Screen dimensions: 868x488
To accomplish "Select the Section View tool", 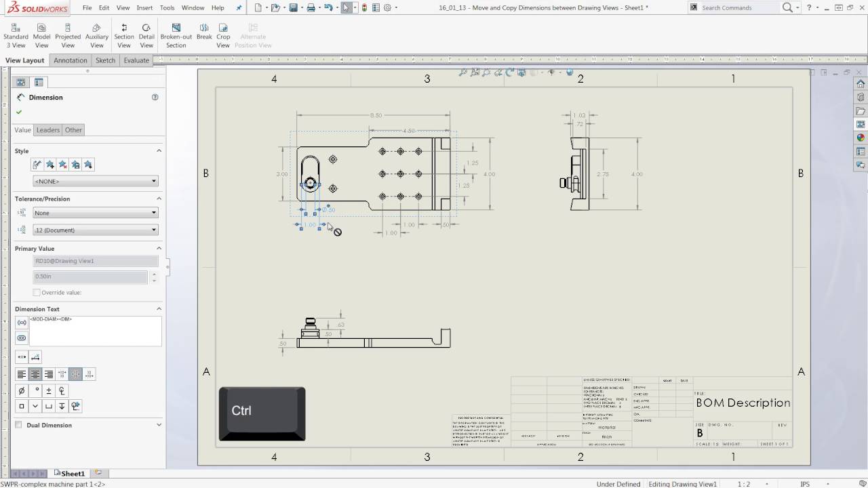I will coord(123,34).
